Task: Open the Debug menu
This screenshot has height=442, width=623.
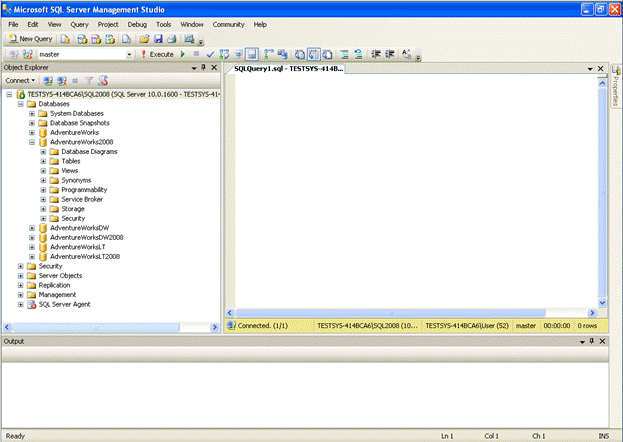Action: tap(137, 24)
